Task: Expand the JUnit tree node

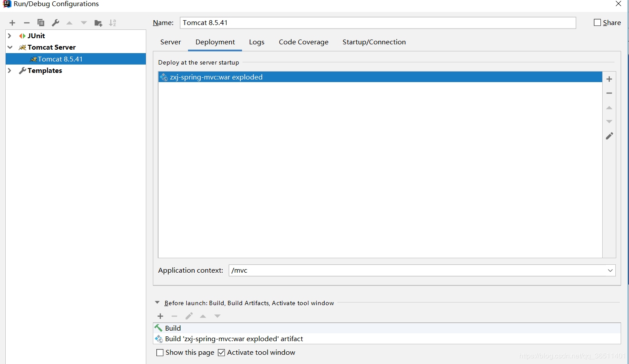Action: tap(10, 36)
